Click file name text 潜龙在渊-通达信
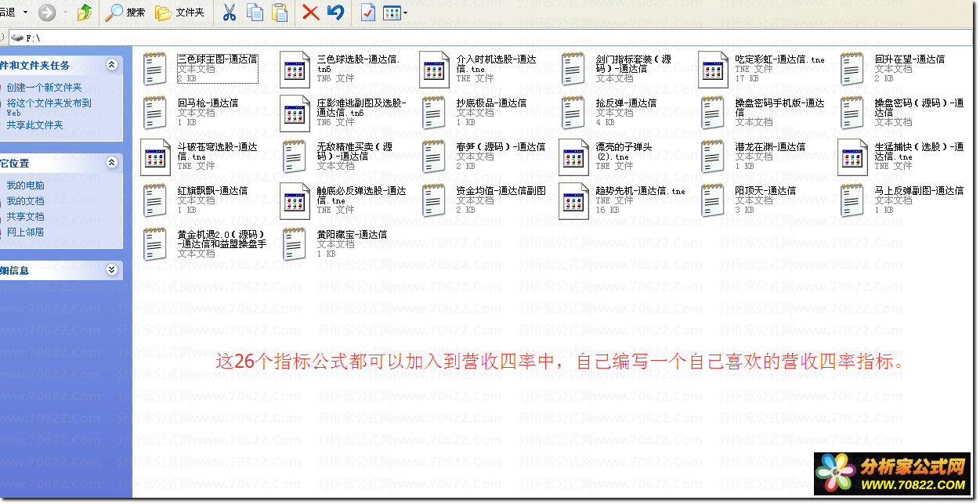The height and width of the screenshot is (504, 980). pos(770,147)
